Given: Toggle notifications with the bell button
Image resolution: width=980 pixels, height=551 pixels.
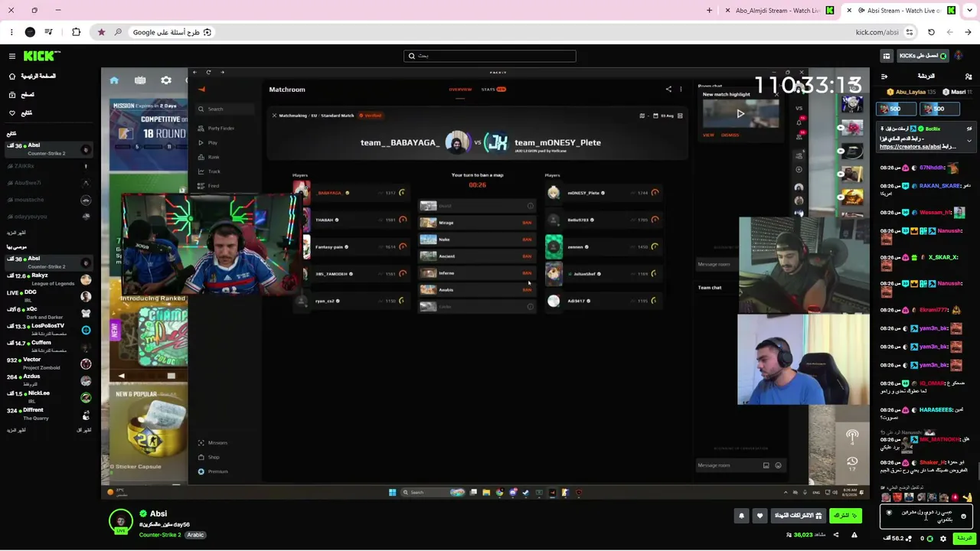Looking at the screenshot, I should pyautogui.click(x=741, y=516).
